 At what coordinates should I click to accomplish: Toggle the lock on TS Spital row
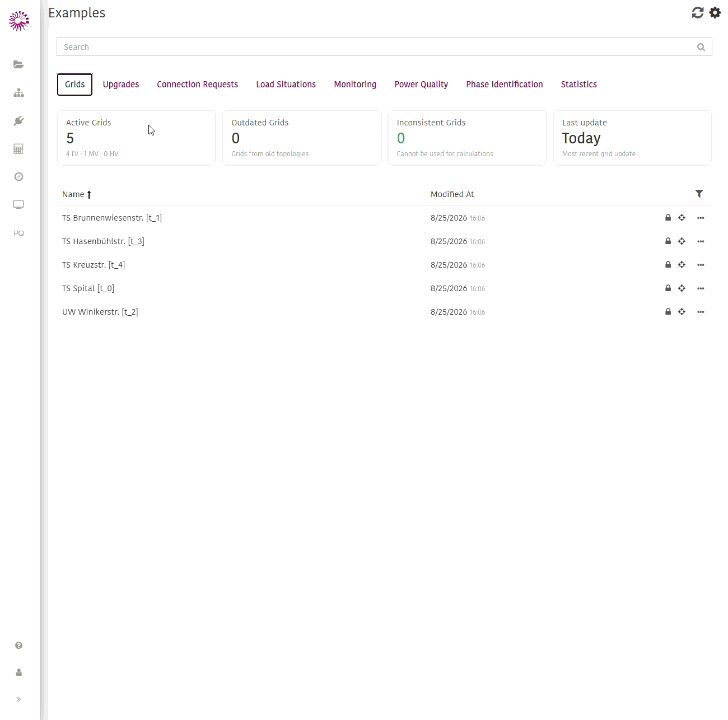(x=668, y=288)
